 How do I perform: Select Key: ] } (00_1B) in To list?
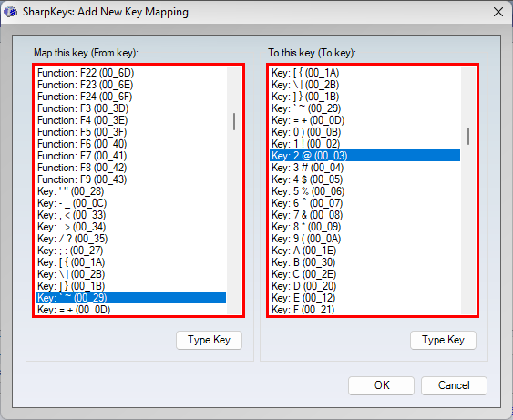click(364, 97)
